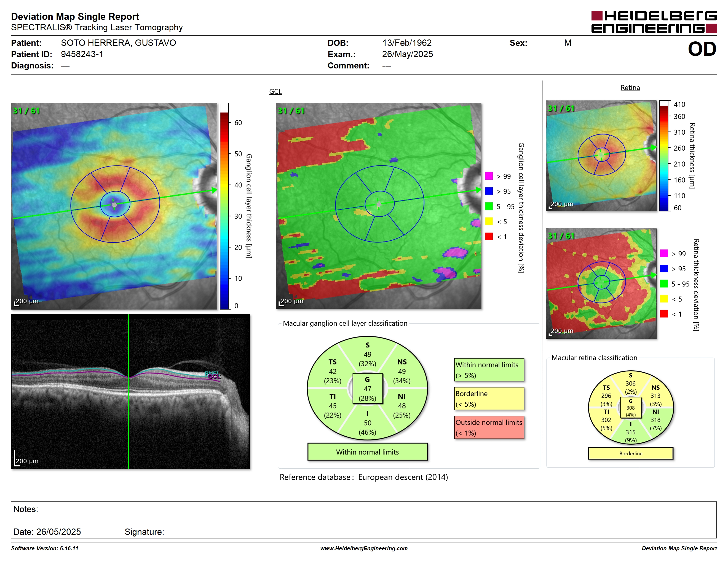Screen dimensions: 728x563
Task: Click the retina TI sector value 302
Action: pyautogui.click(x=606, y=420)
